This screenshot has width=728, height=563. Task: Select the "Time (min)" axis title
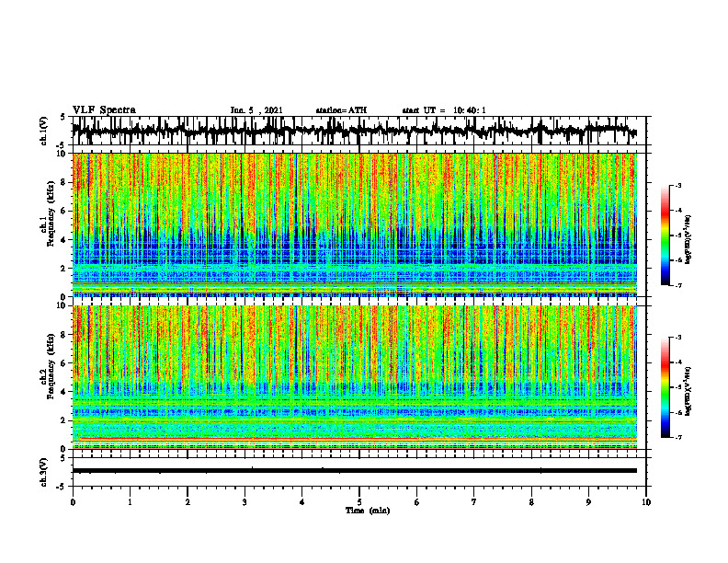(x=368, y=511)
